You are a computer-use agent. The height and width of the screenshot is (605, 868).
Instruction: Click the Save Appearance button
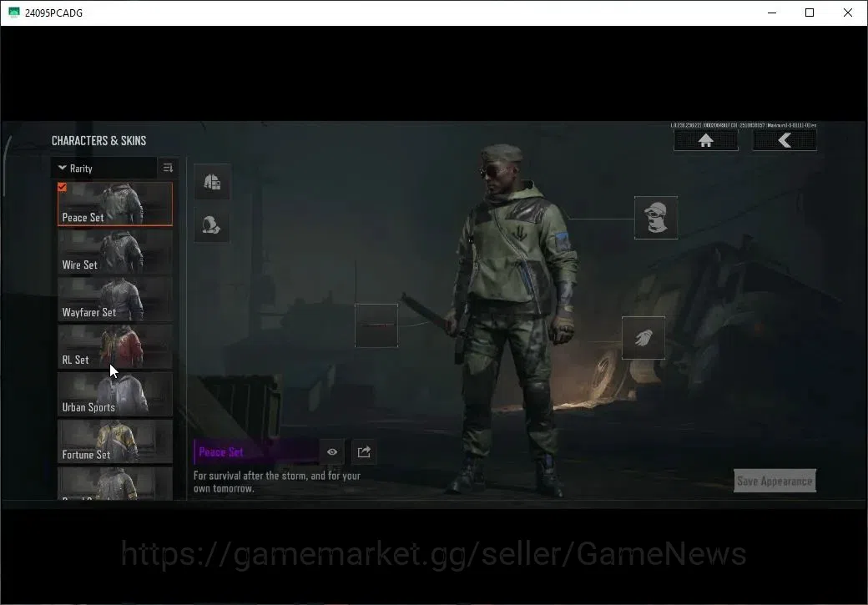pos(775,481)
